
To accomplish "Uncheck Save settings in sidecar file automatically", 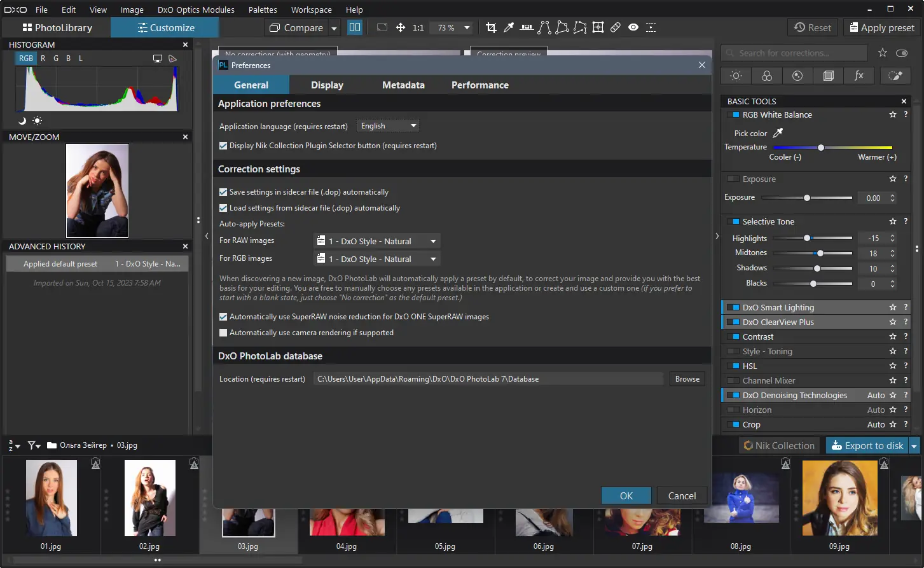I will click(223, 192).
